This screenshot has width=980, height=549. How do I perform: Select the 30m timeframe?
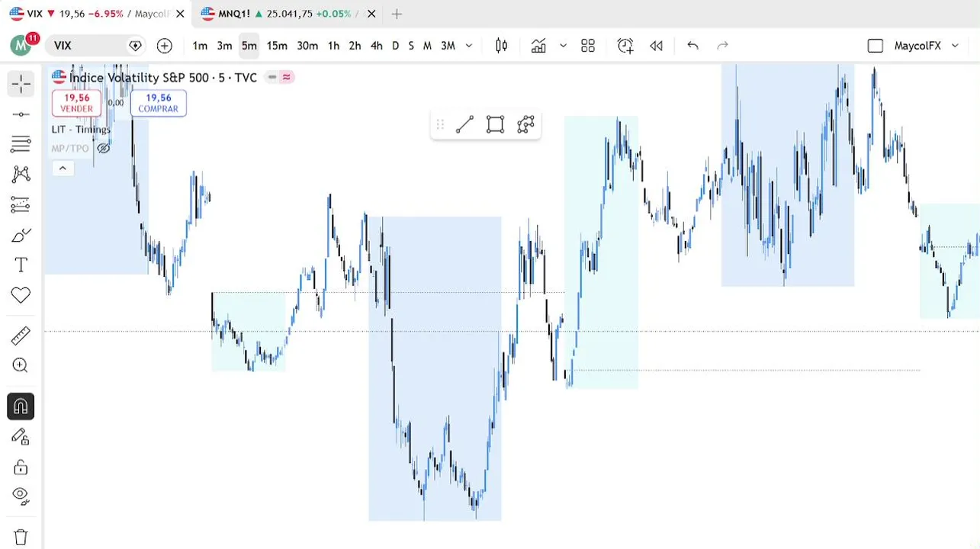click(x=307, y=46)
